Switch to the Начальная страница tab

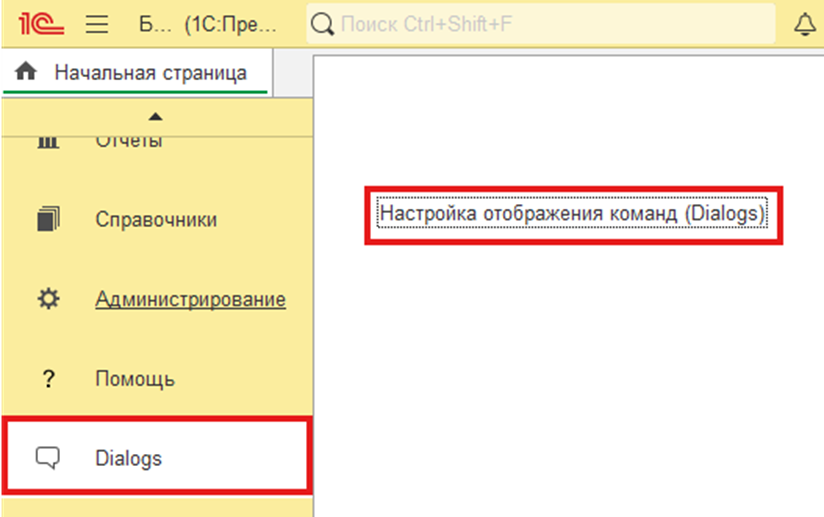(150, 72)
